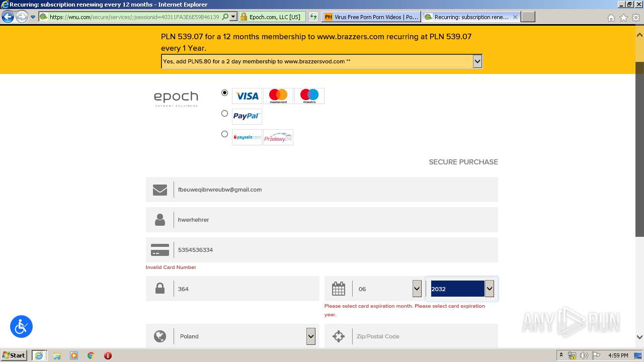Show hidden system tray icons

click(x=561, y=355)
